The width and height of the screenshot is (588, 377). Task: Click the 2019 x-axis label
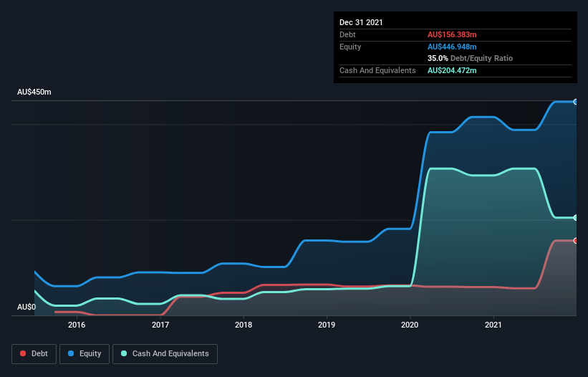327,325
